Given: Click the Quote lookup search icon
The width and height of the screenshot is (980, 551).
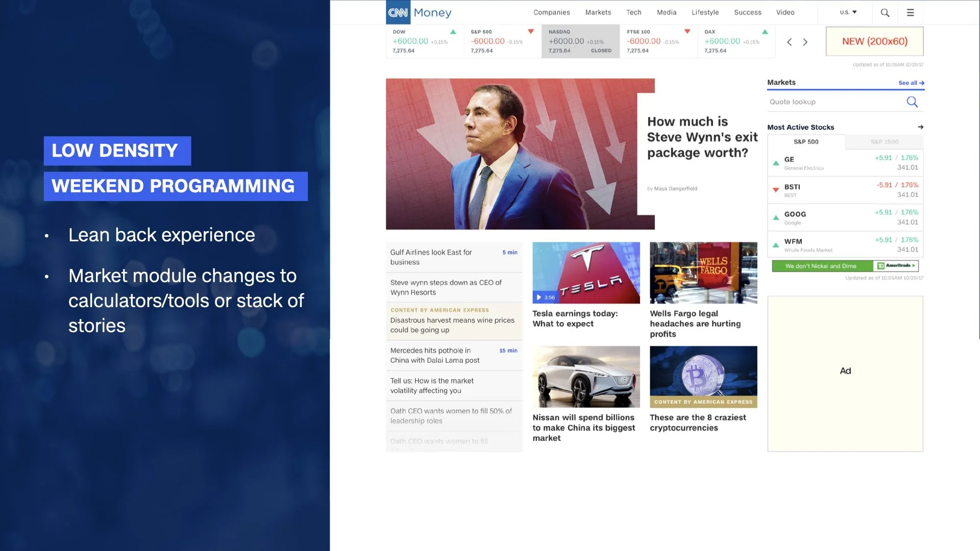Looking at the screenshot, I should point(912,102).
